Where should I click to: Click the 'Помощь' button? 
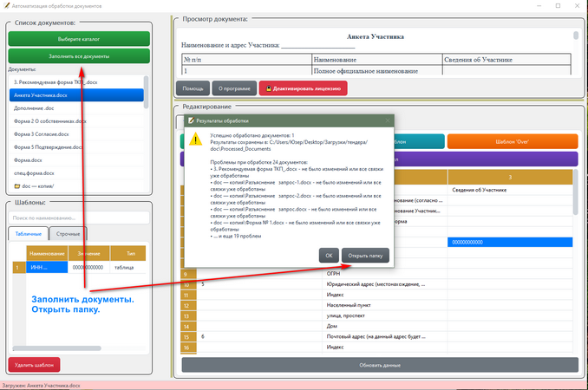193,88
